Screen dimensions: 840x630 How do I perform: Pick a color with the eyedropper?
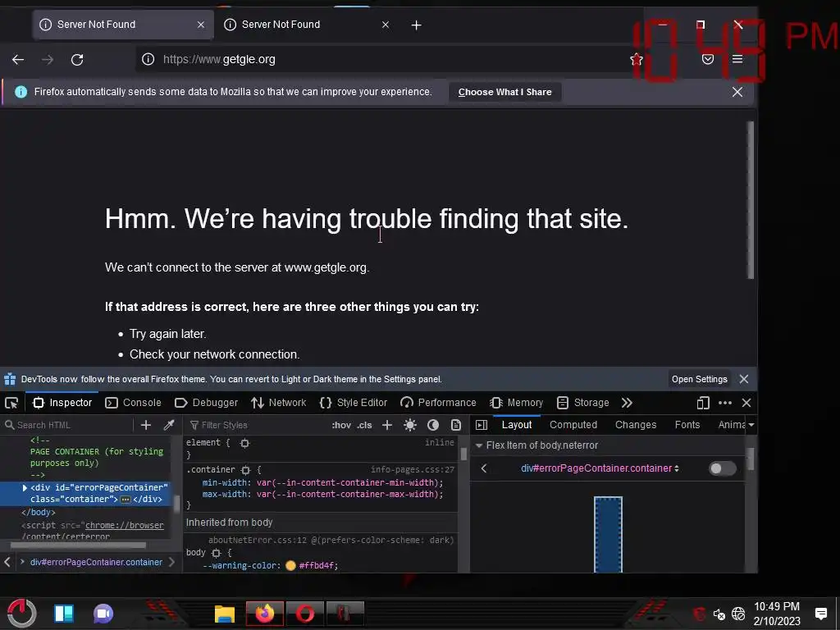(x=169, y=426)
